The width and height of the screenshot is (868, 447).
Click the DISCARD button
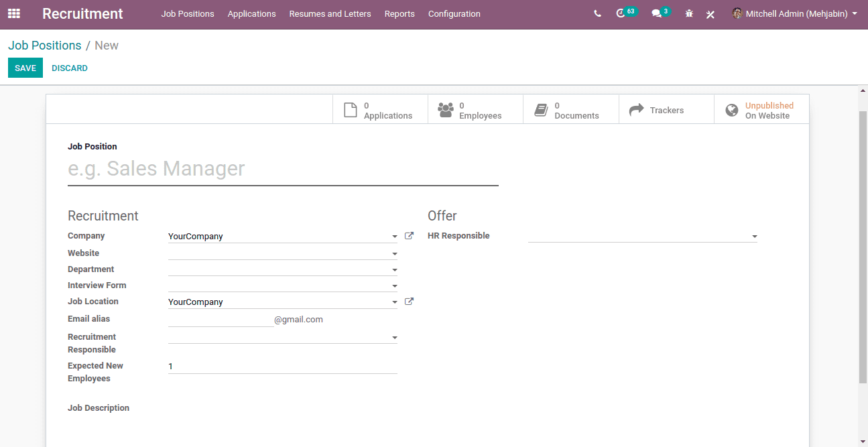point(70,68)
